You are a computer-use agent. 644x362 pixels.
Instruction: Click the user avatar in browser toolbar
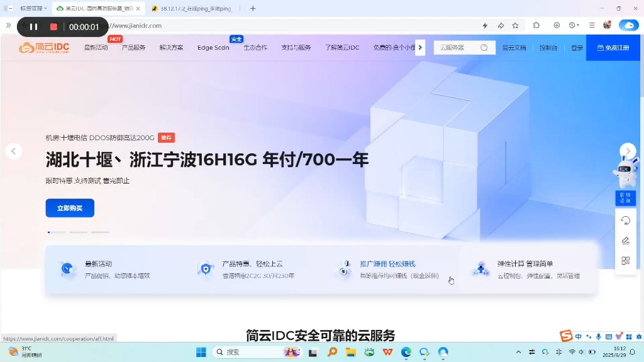coord(607,25)
